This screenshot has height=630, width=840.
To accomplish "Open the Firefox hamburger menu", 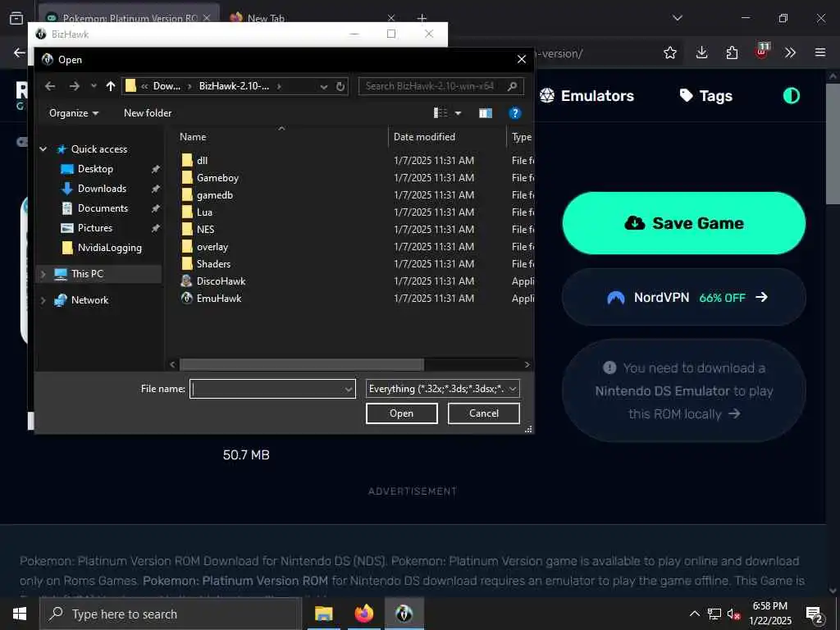I will (x=819, y=52).
